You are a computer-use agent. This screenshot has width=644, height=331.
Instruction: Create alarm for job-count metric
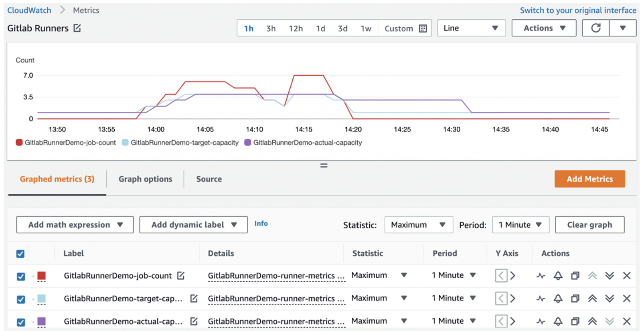pos(558,276)
